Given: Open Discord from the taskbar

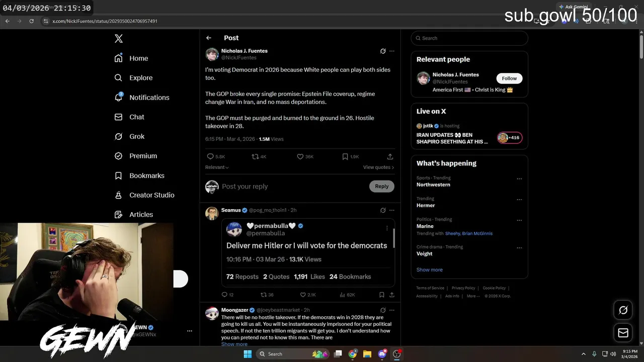Looking at the screenshot, I should pos(382,354).
